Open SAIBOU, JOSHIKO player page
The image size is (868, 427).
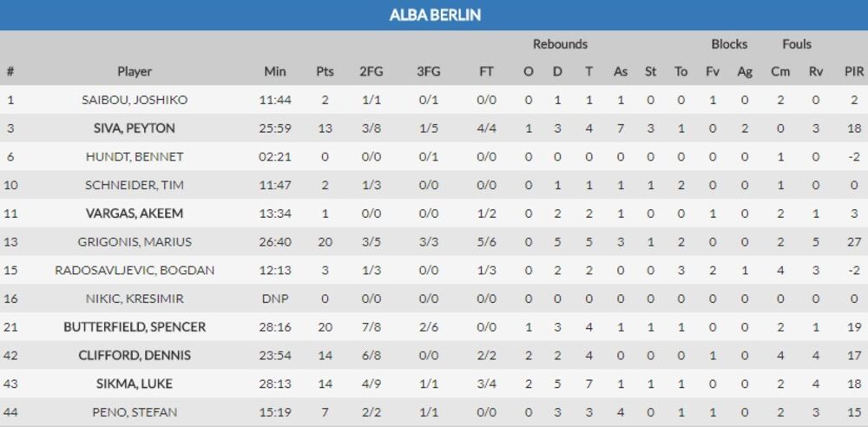(x=135, y=100)
